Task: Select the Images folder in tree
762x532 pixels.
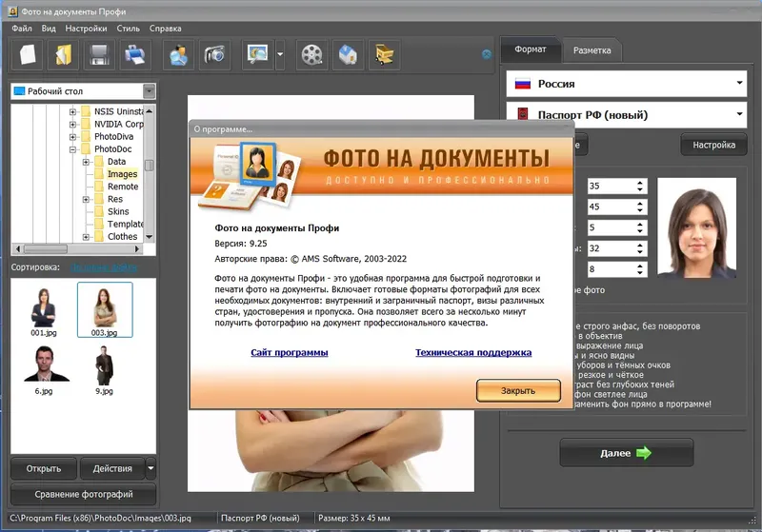Action: tap(122, 174)
